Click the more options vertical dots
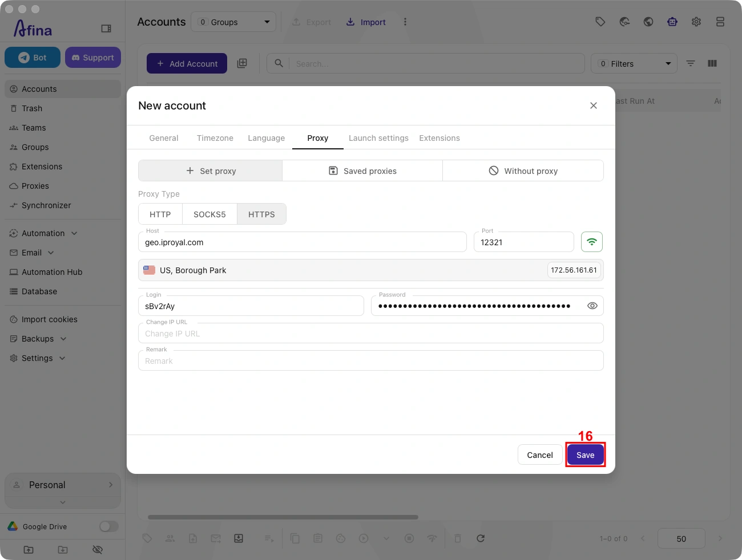The image size is (742, 560). coord(405,22)
